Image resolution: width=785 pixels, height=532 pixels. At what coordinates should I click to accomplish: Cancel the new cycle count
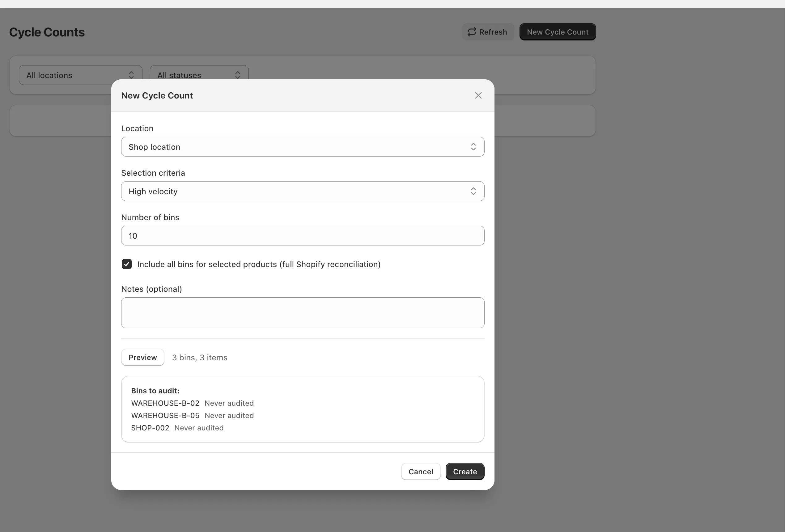(x=421, y=471)
